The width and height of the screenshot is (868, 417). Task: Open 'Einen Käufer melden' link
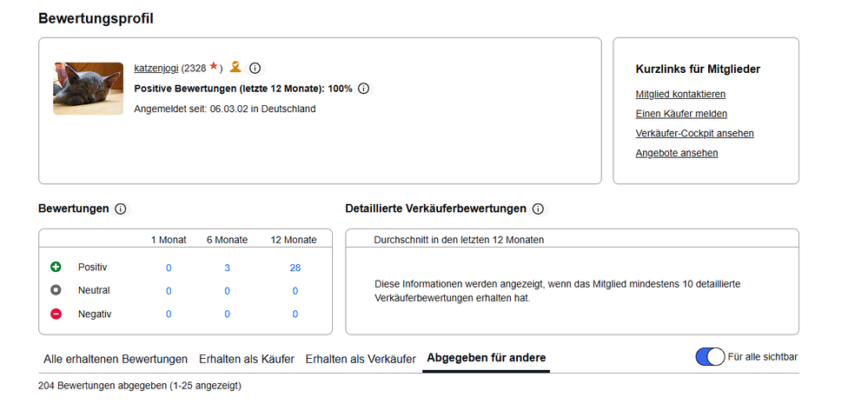click(x=681, y=114)
